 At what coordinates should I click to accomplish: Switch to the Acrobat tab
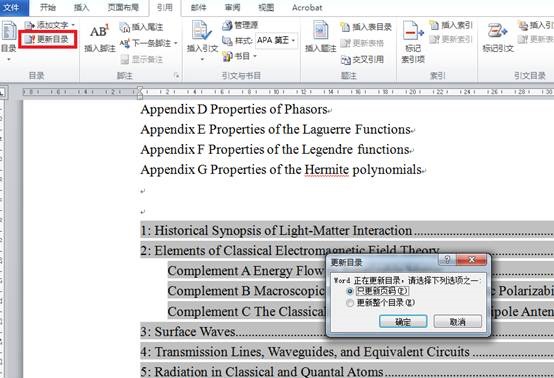coord(307,7)
